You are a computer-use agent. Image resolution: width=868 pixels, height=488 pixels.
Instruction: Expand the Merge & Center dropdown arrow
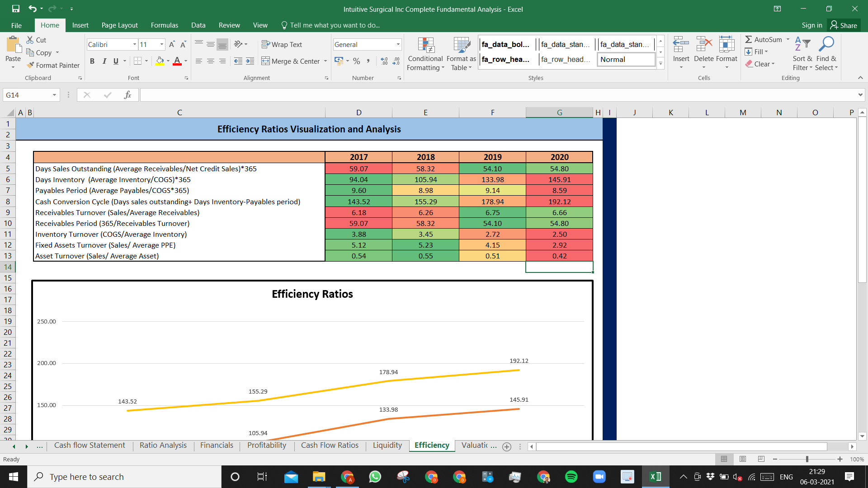coord(325,61)
